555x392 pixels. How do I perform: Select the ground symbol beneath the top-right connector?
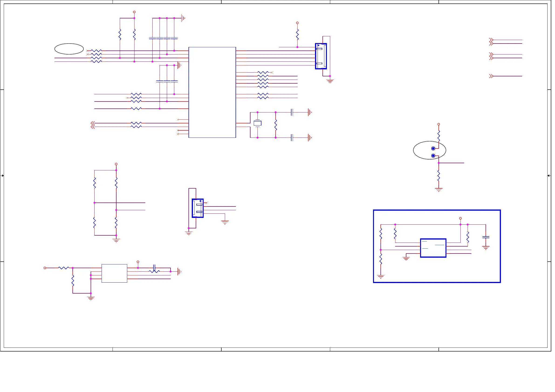coord(330,81)
